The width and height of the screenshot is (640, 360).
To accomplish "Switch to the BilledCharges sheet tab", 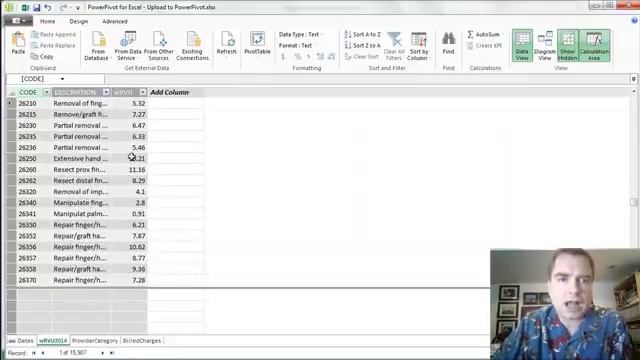I will [x=142, y=340].
